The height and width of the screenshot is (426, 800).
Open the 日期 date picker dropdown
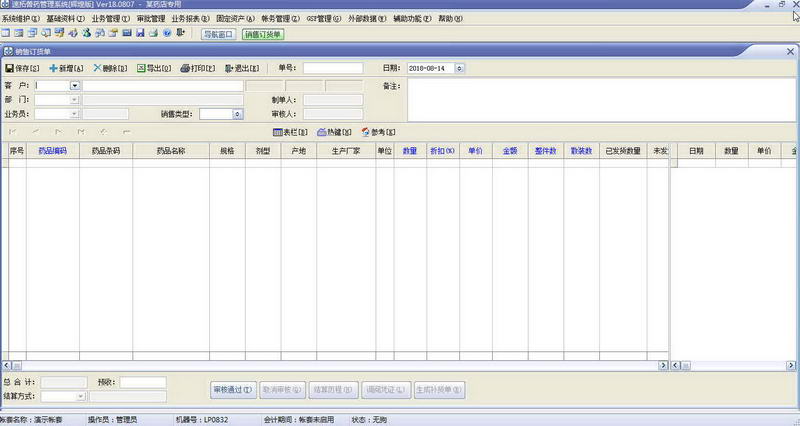pos(459,68)
